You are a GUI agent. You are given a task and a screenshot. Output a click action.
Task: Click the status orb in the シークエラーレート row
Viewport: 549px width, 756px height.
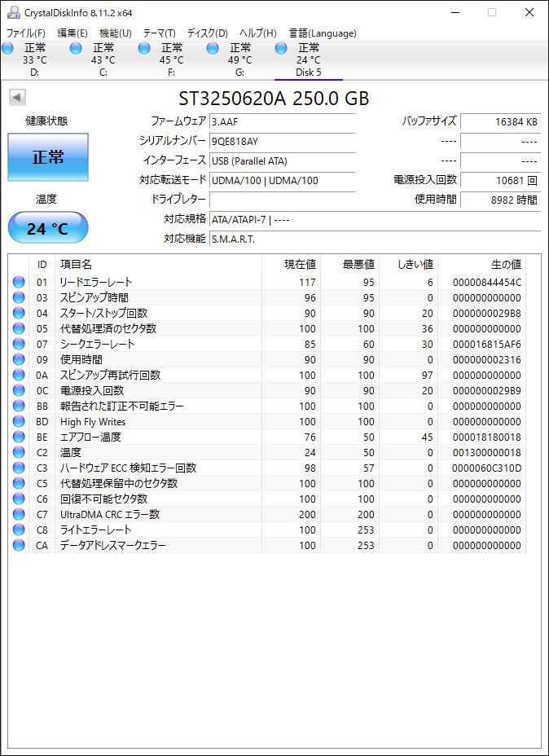(x=19, y=344)
